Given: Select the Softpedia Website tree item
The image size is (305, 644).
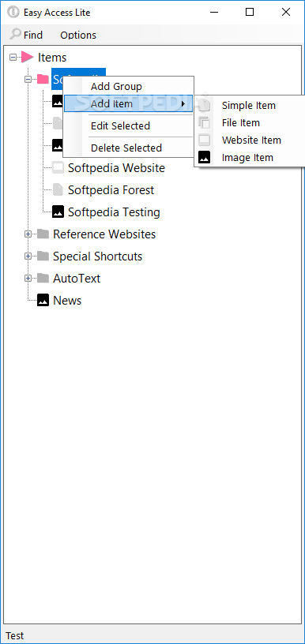Looking at the screenshot, I should point(116,167).
